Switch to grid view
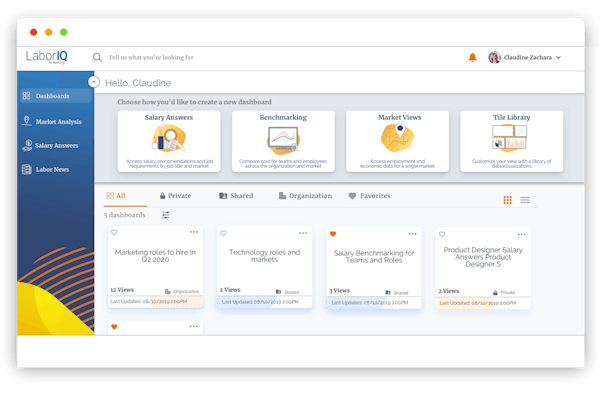Screen dimensions: 600x394 (507, 200)
